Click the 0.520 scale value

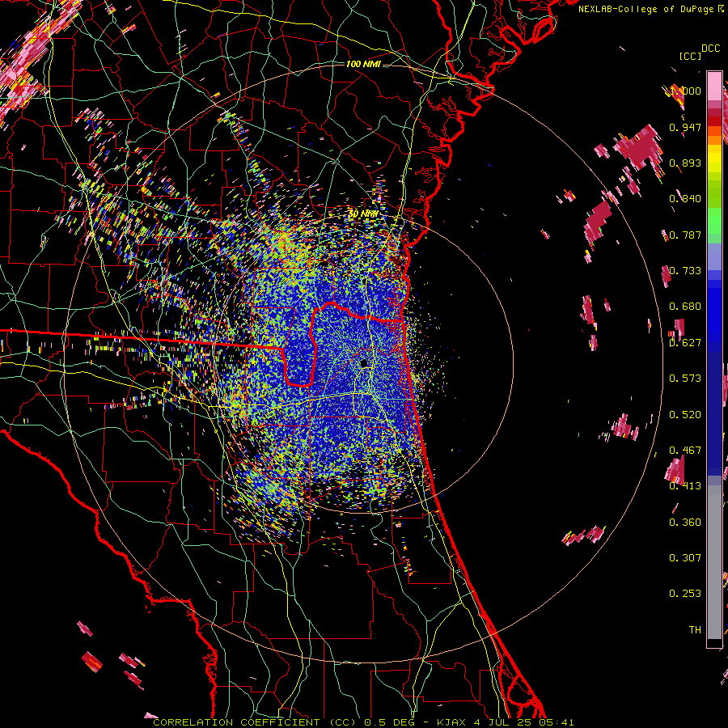(685, 415)
